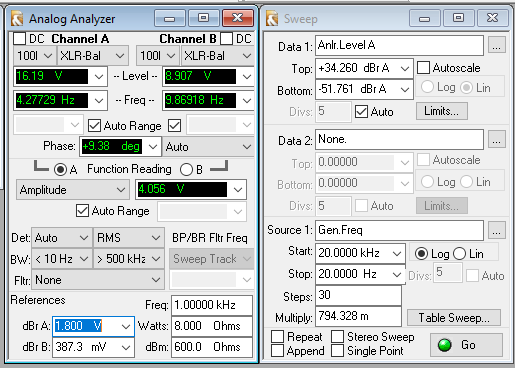
Task: Click the Watts reference Ohms field
Action: click(212, 326)
